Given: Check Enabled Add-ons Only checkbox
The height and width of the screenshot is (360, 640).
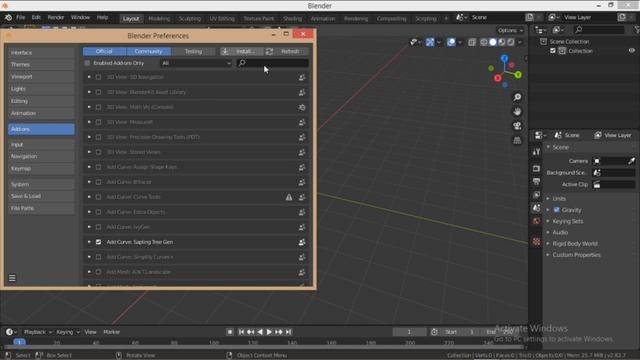Looking at the screenshot, I should tap(87, 63).
